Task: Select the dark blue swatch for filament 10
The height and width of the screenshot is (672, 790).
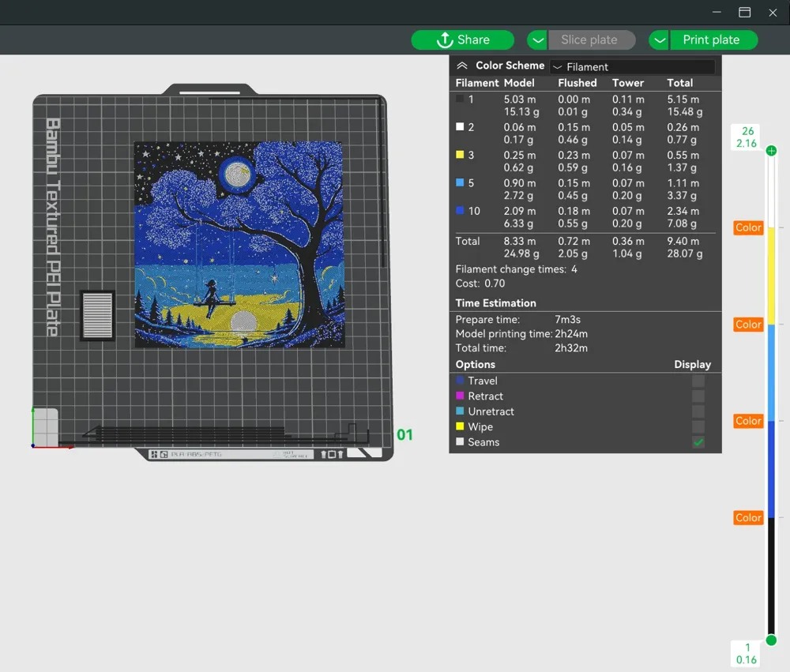Action: [x=460, y=211]
